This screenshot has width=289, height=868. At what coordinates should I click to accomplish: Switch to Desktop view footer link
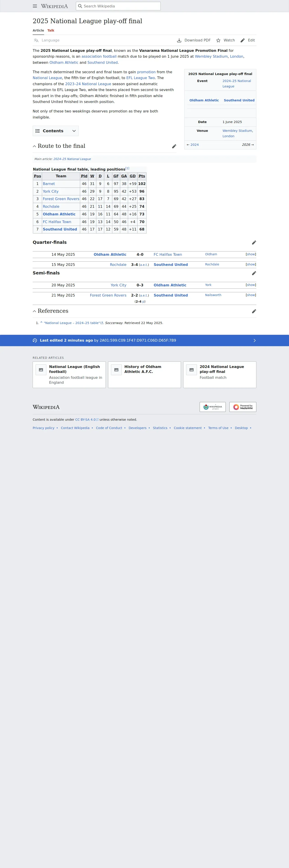[241, 428]
